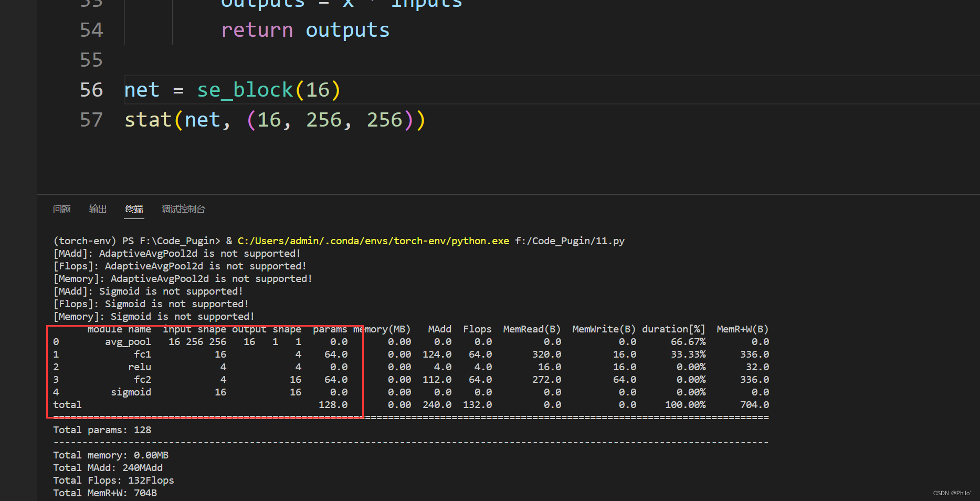980x501 pixels.
Task: Click the 66.67% duration value for avg_pool
Action: 688,342
